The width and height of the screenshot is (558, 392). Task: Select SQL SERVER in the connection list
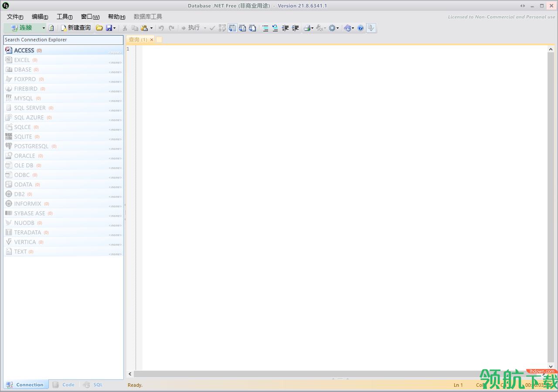click(64, 108)
